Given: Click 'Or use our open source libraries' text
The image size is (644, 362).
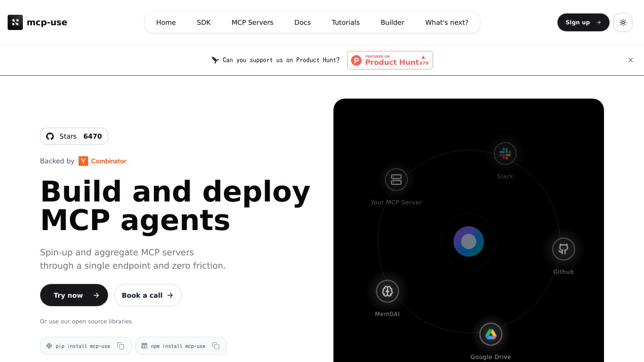Looking at the screenshot, I should point(86,322).
